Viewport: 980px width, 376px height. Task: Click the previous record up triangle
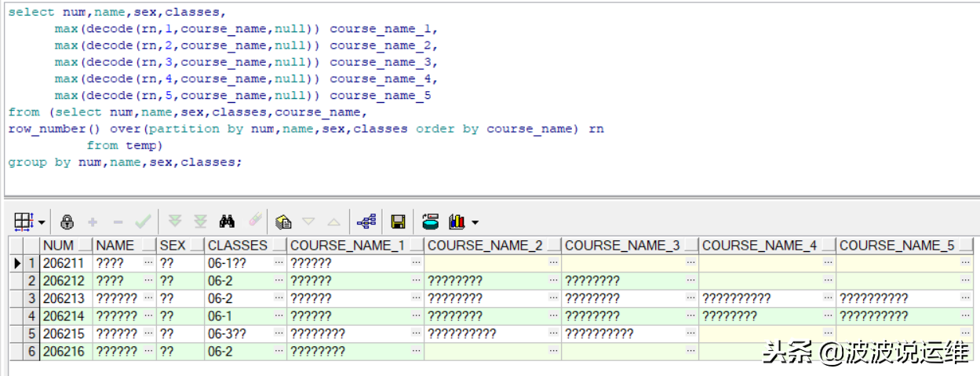pyautogui.click(x=333, y=221)
